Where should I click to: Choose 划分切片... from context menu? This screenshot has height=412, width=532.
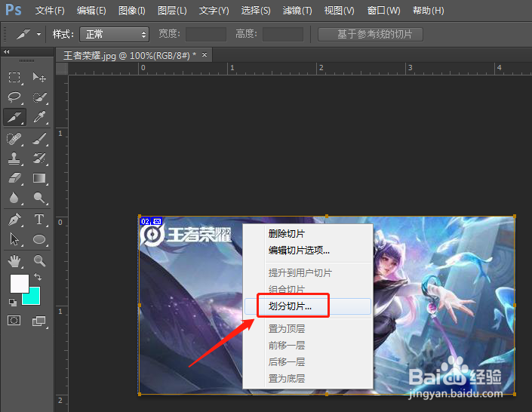coord(308,306)
